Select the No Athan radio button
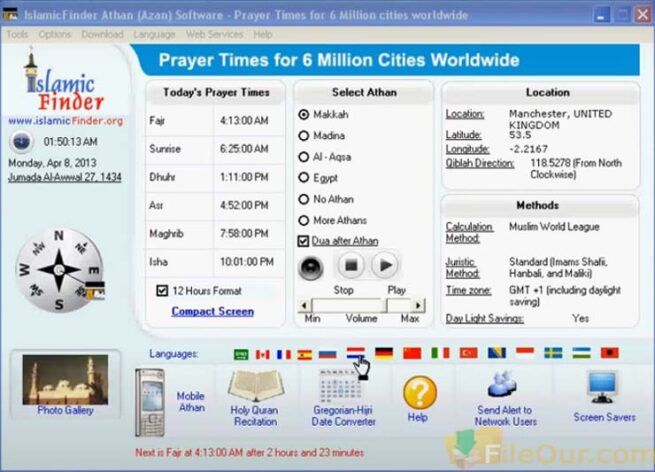 (x=304, y=199)
